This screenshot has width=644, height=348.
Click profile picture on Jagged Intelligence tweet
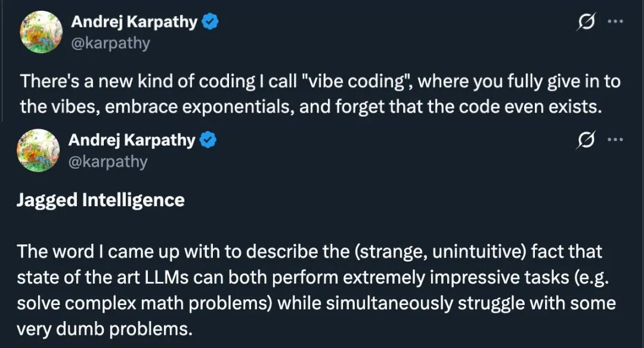point(39,150)
